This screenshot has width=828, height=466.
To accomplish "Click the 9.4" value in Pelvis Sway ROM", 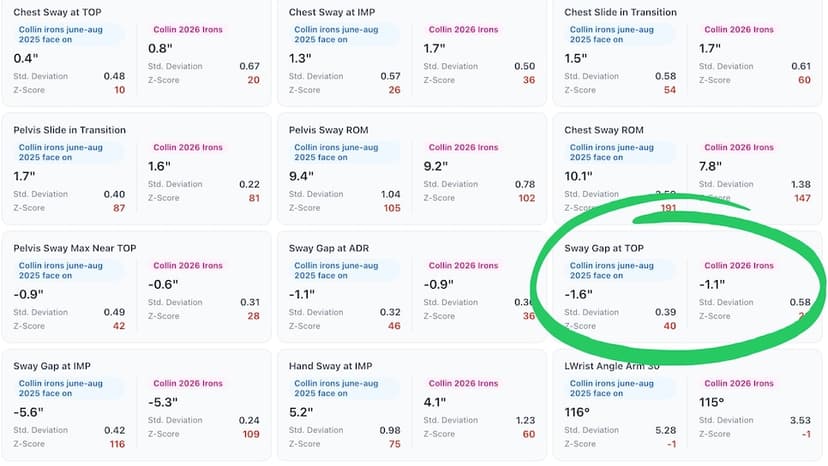I will (303, 177).
